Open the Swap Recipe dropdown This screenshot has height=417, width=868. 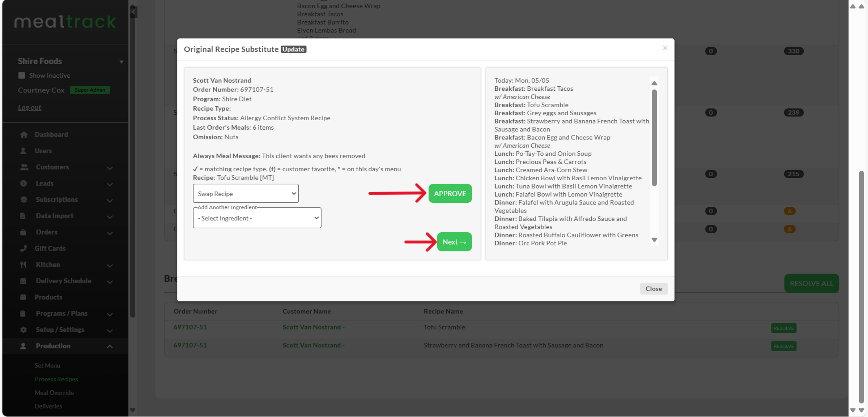246,194
